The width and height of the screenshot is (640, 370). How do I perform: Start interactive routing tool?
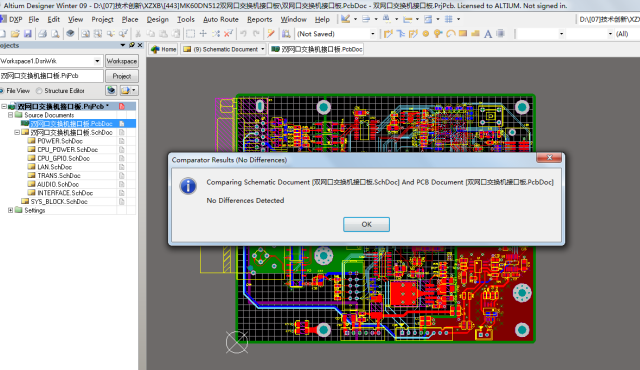[388, 34]
